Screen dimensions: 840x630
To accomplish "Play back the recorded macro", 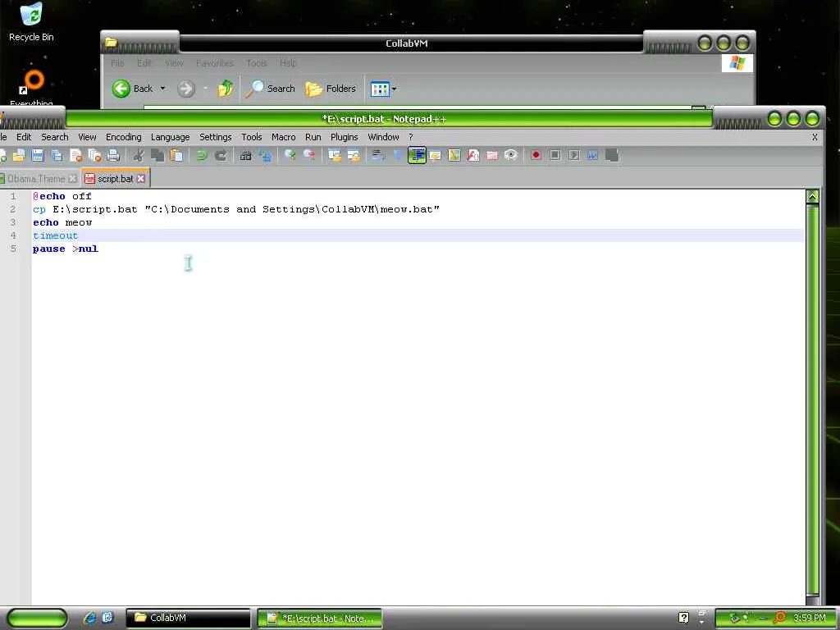I will tap(573, 155).
